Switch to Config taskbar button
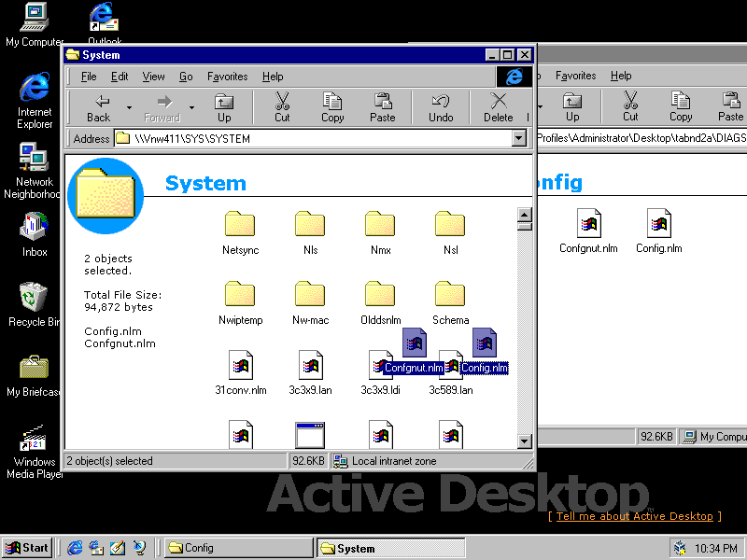Screen dimensions: 747x560 point(239,548)
